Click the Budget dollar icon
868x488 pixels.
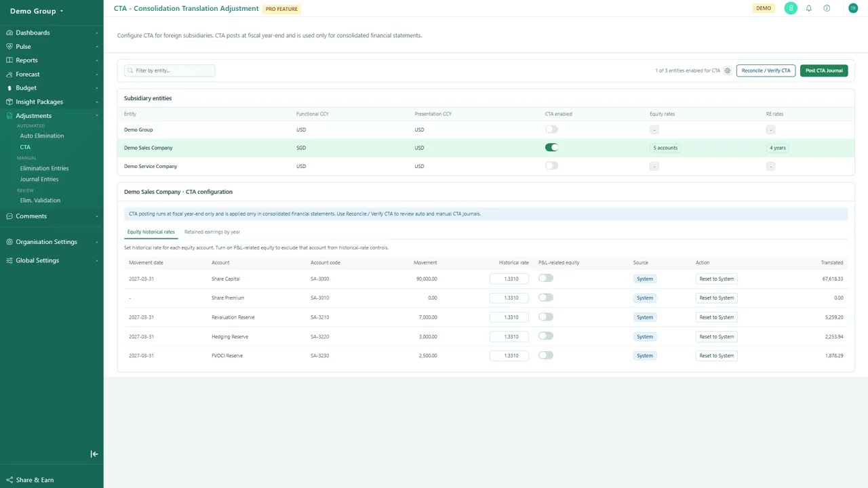pos(9,88)
